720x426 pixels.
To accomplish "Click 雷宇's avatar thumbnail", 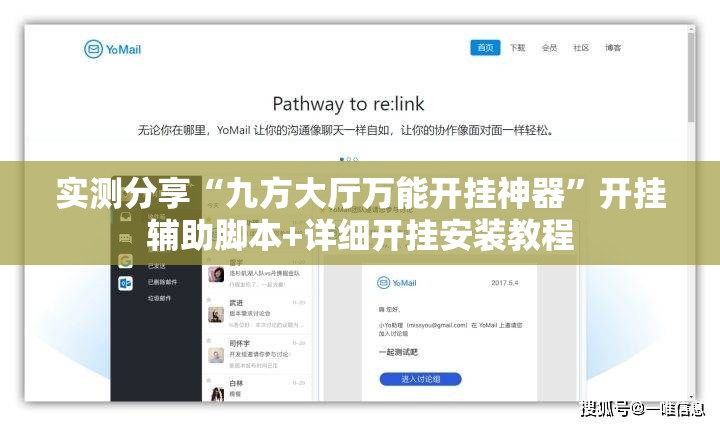I will click(x=216, y=275).
